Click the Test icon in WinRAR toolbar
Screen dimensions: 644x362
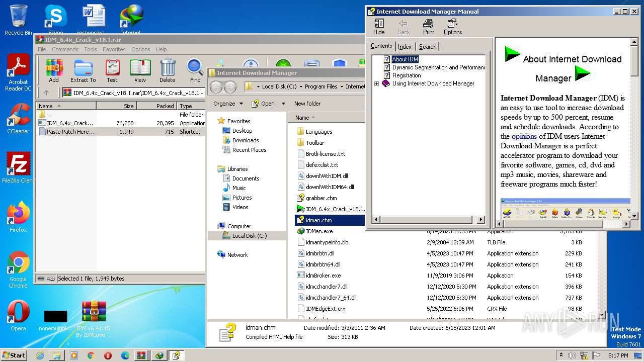(x=112, y=70)
